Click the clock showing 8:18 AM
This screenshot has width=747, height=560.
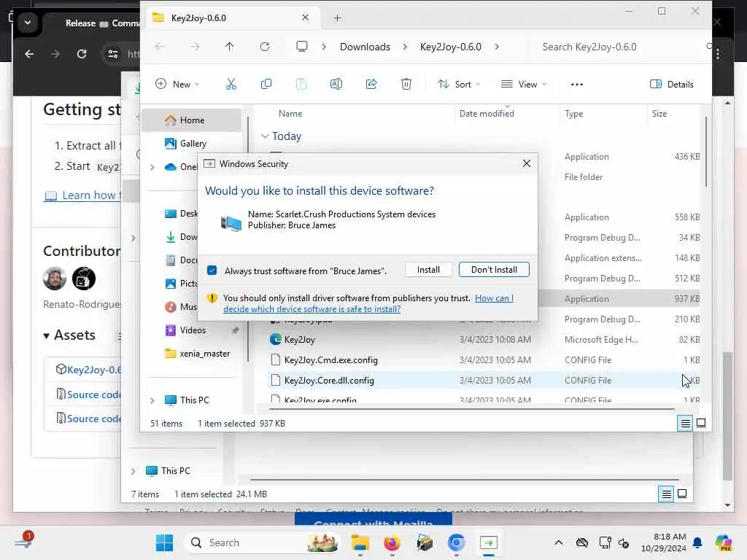pos(663,542)
